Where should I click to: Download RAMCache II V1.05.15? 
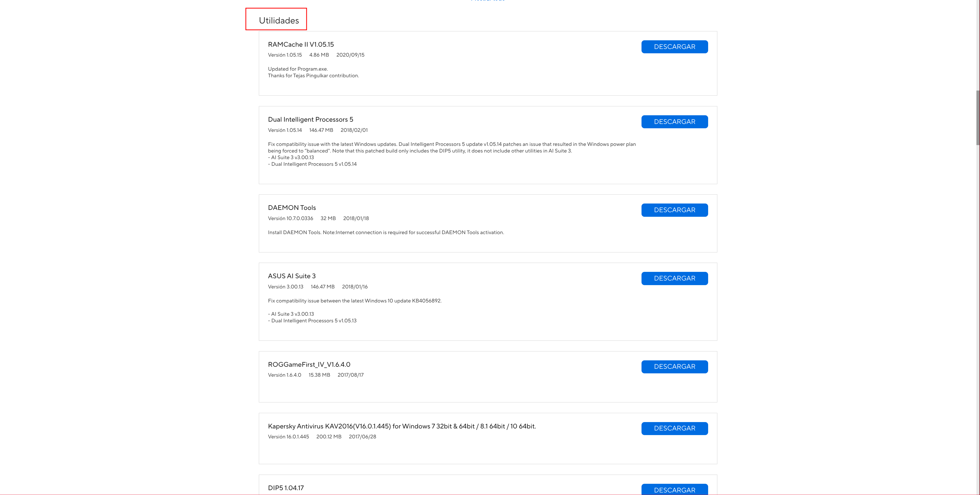pyautogui.click(x=674, y=47)
